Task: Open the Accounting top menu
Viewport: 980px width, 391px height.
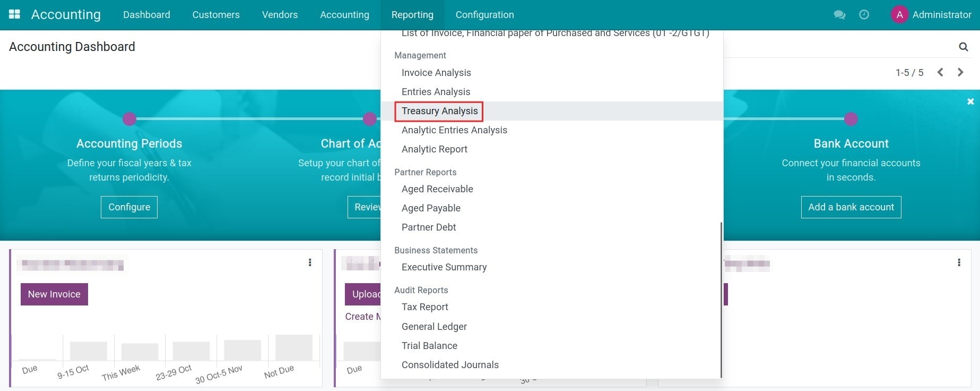Action: 344,15
